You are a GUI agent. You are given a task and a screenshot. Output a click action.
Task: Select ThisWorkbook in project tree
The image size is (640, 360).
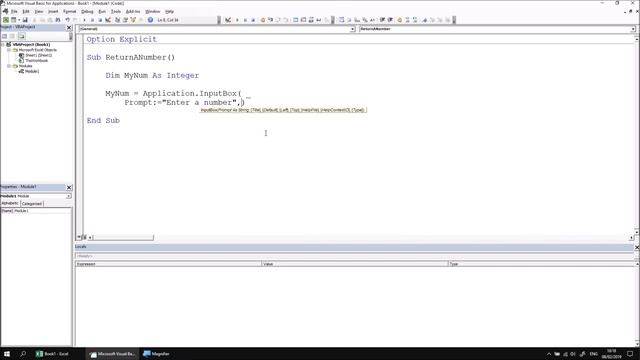pyautogui.click(x=36, y=60)
